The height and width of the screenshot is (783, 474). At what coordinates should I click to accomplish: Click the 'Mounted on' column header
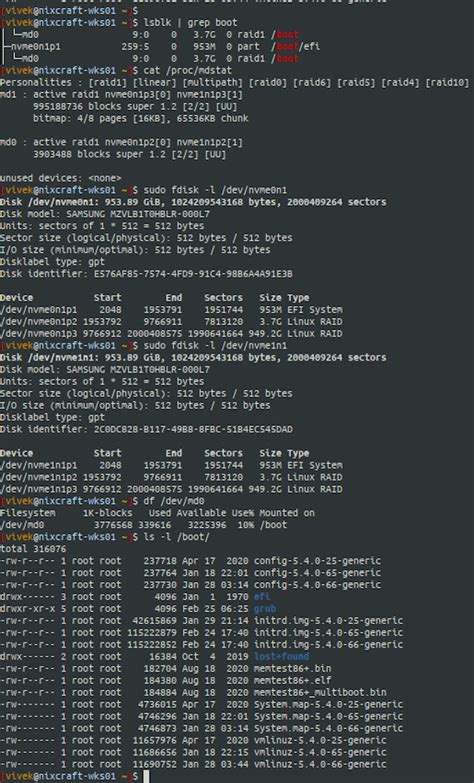coord(287,513)
